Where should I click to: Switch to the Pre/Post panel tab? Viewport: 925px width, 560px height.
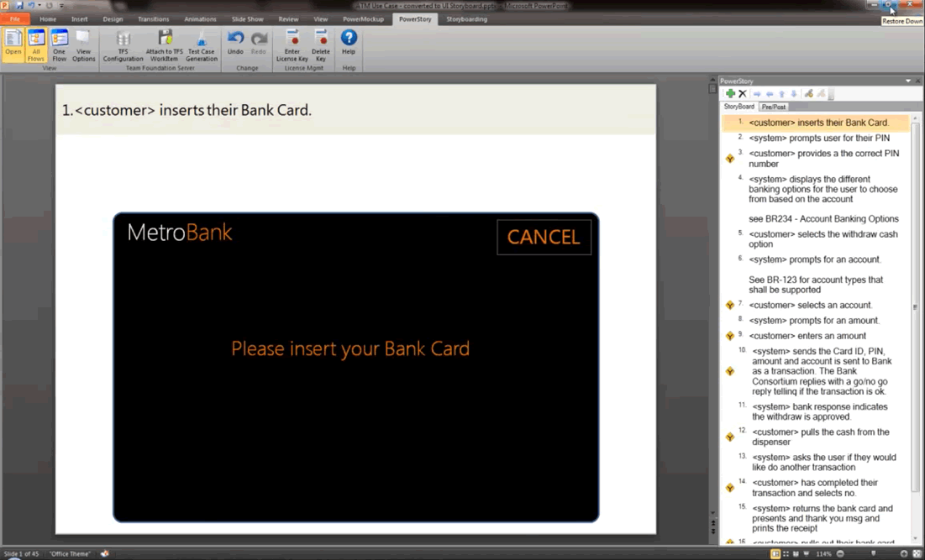774,107
